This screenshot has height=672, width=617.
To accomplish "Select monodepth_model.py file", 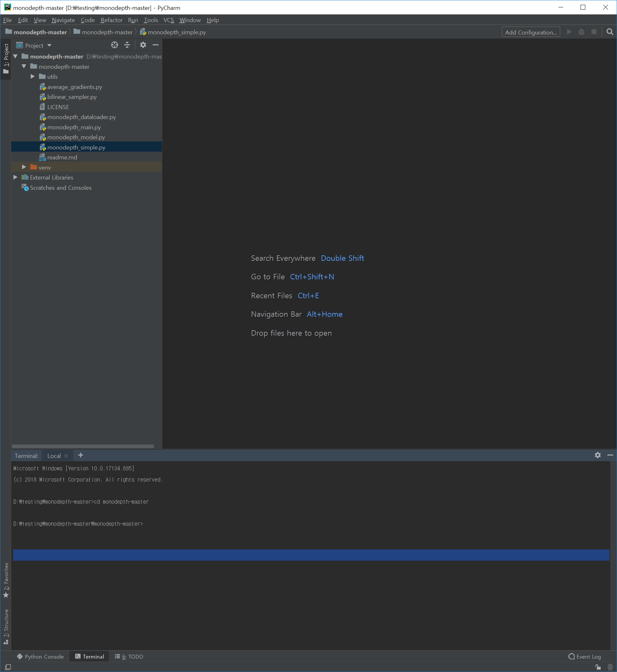I will tap(76, 137).
